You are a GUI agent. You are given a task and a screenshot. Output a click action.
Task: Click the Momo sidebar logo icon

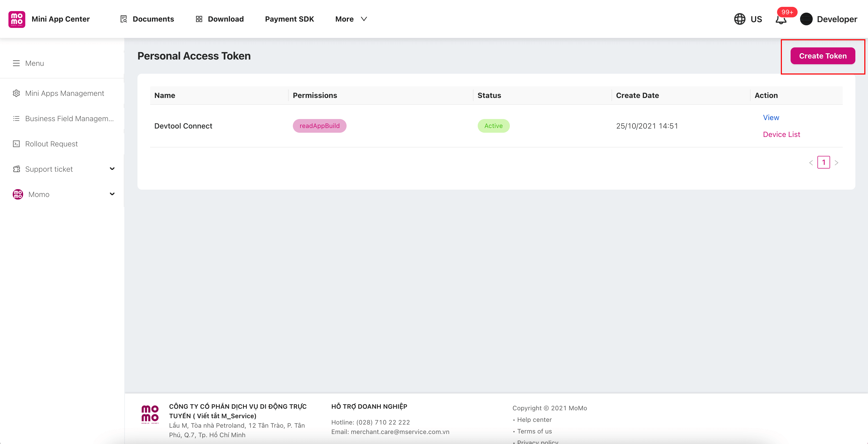click(x=18, y=194)
